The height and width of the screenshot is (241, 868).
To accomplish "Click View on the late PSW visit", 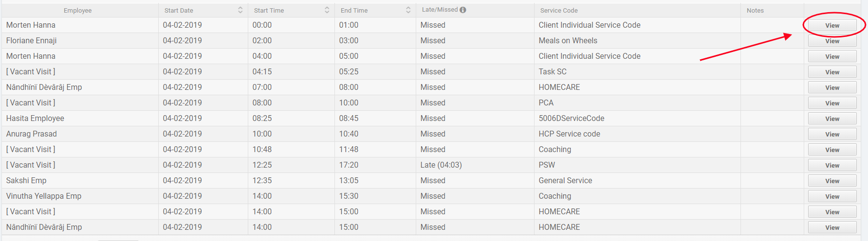I will [832, 166].
